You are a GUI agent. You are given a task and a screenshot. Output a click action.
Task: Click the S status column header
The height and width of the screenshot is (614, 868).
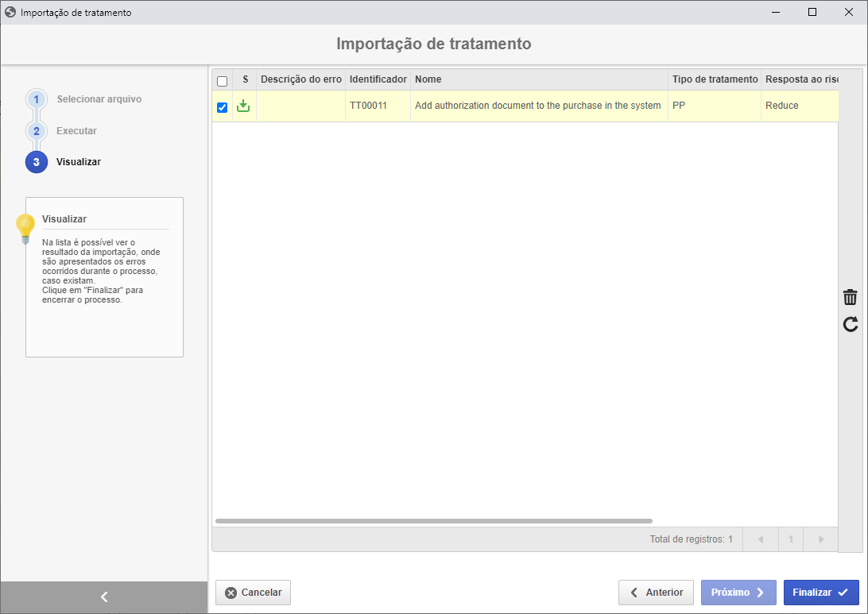tap(246, 79)
